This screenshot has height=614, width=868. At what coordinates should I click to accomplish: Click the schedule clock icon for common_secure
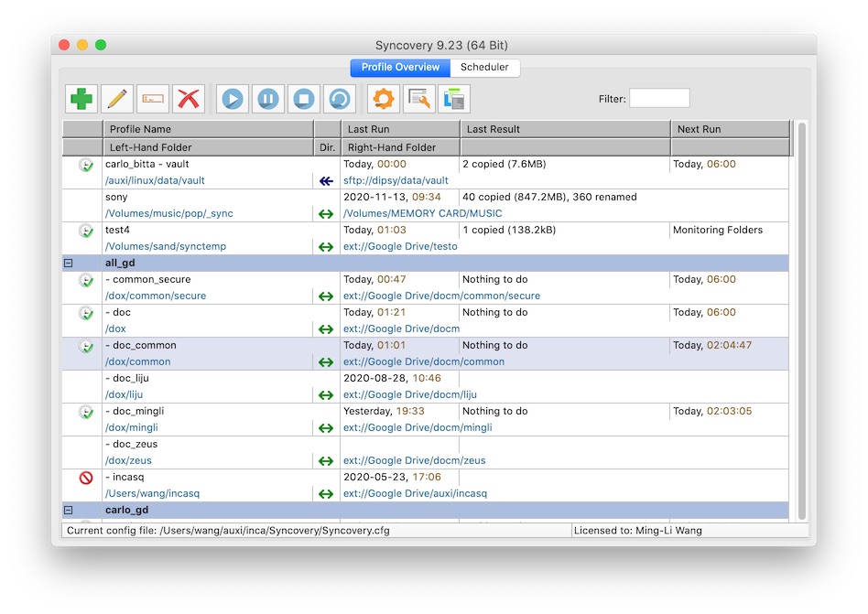click(x=86, y=280)
